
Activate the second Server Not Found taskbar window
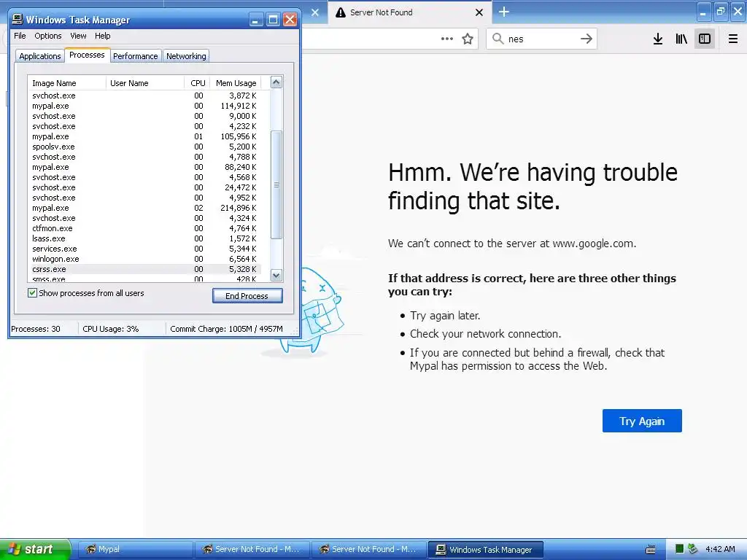369,549
